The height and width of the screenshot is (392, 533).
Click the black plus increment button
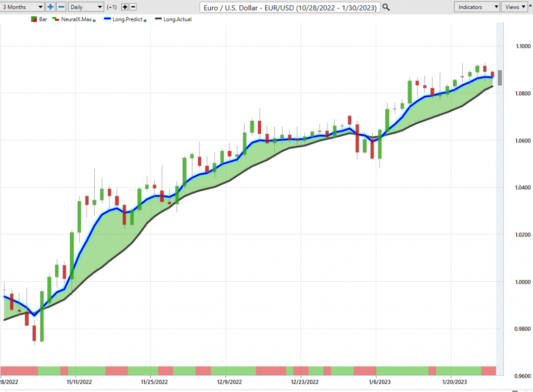point(125,7)
